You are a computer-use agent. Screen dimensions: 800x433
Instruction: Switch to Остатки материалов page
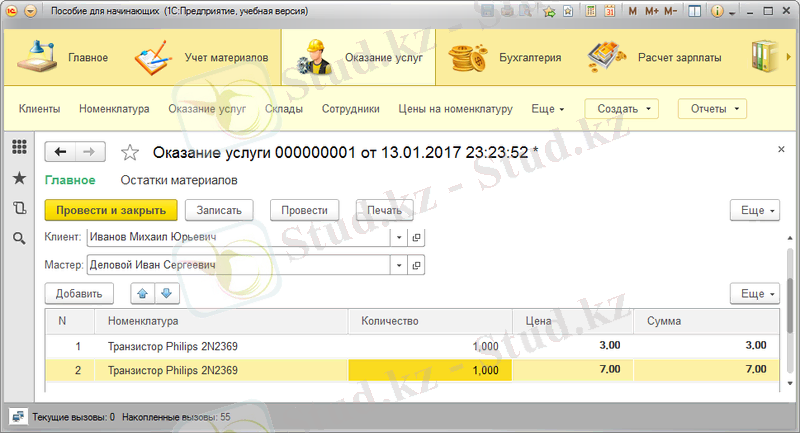point(179,180)
